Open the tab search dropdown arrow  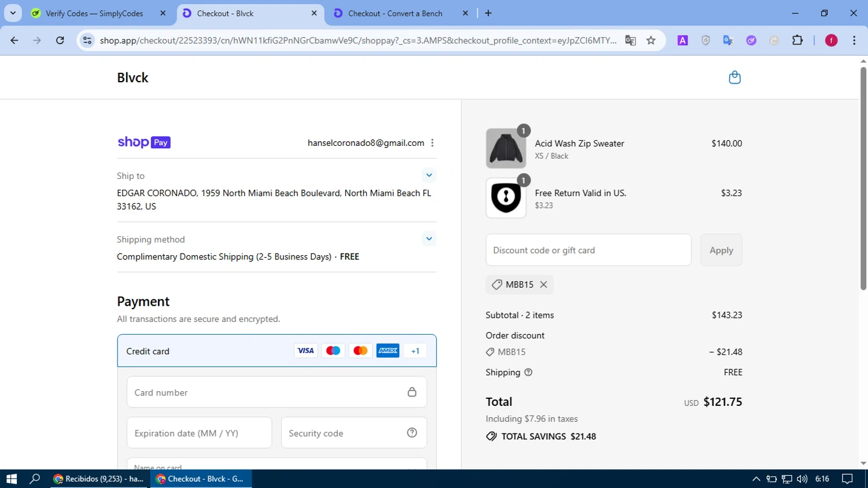click(13, 13)
